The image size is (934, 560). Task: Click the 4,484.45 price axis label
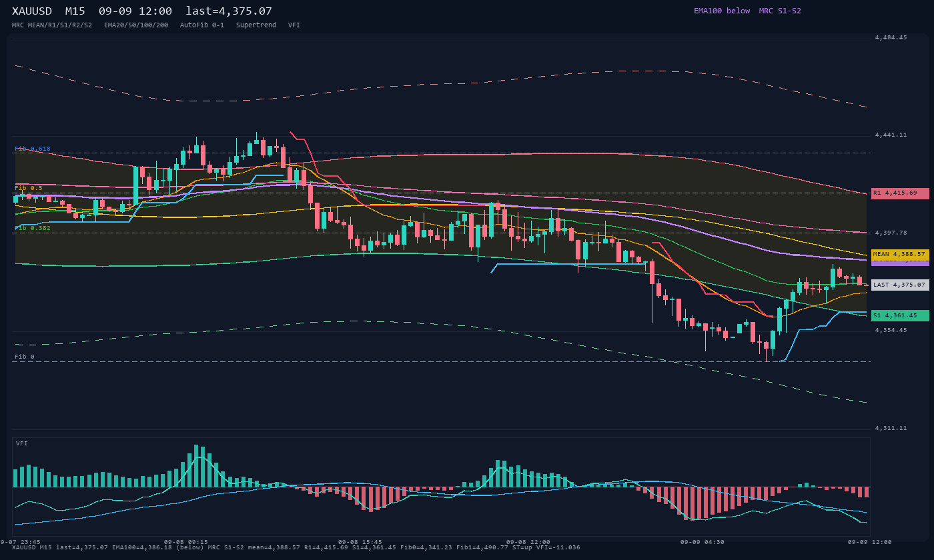(x=891, y=38)
